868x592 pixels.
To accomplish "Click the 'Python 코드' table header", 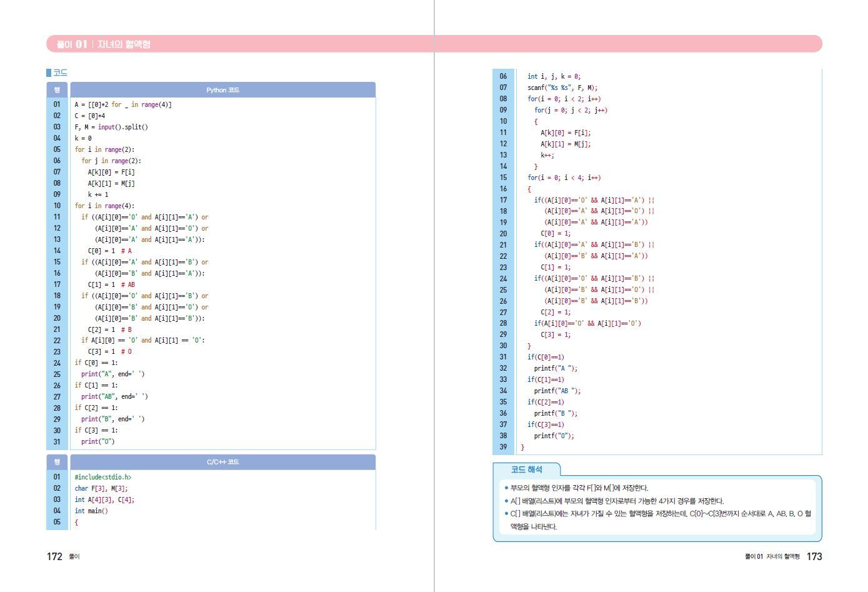I will 222,90.
